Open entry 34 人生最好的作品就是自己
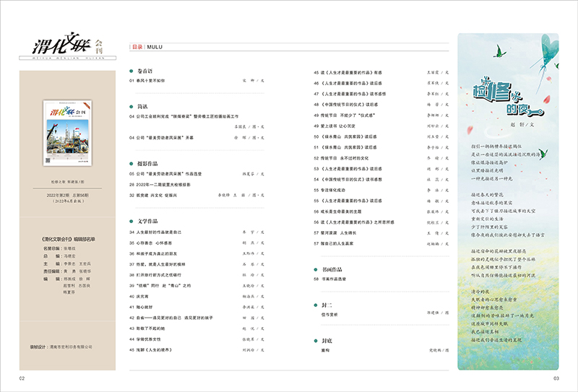The width and height of the screenshot is (578, 392). pyautogui.click(x=162, y=233)
